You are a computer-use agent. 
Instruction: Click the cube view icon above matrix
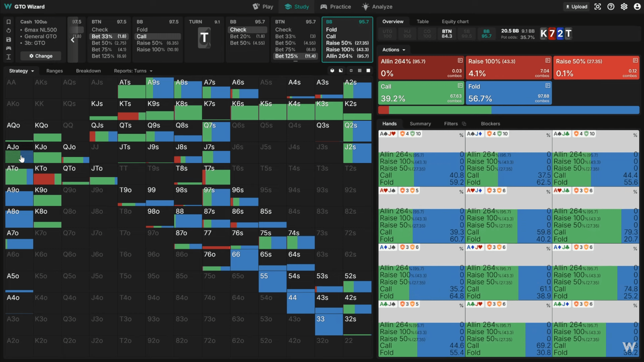pyautogui.click(x=332, y=71)
